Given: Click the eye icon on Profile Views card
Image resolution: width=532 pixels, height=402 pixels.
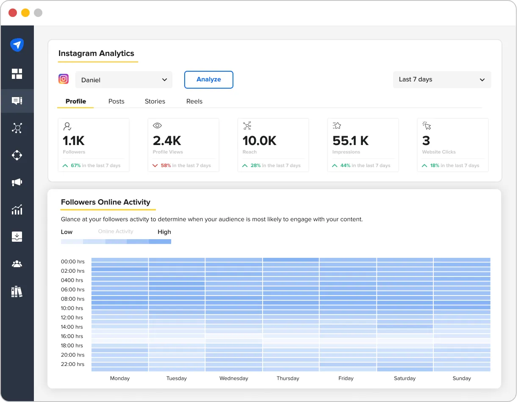Looking at the screenshot, I should pyautogui.click(x=157, y=126).
